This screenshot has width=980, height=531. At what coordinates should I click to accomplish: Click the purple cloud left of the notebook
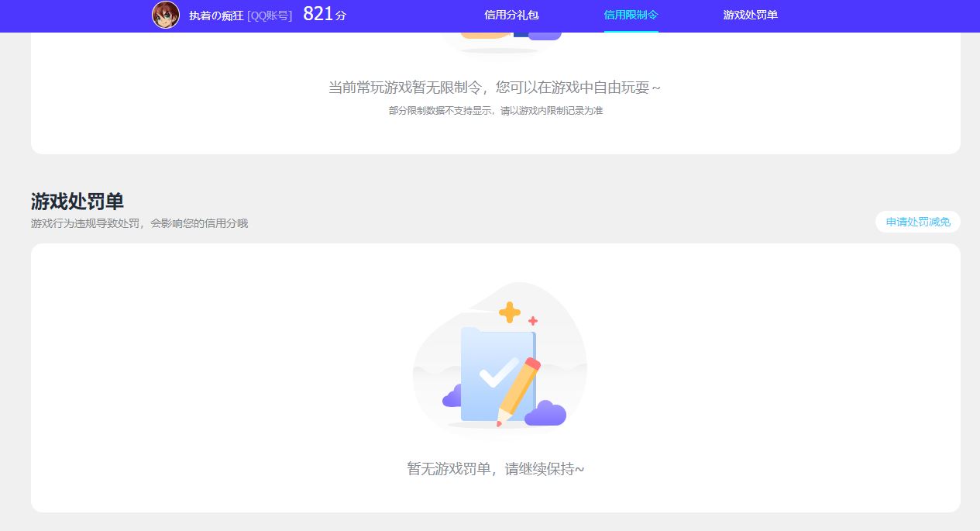click(451, 398)
